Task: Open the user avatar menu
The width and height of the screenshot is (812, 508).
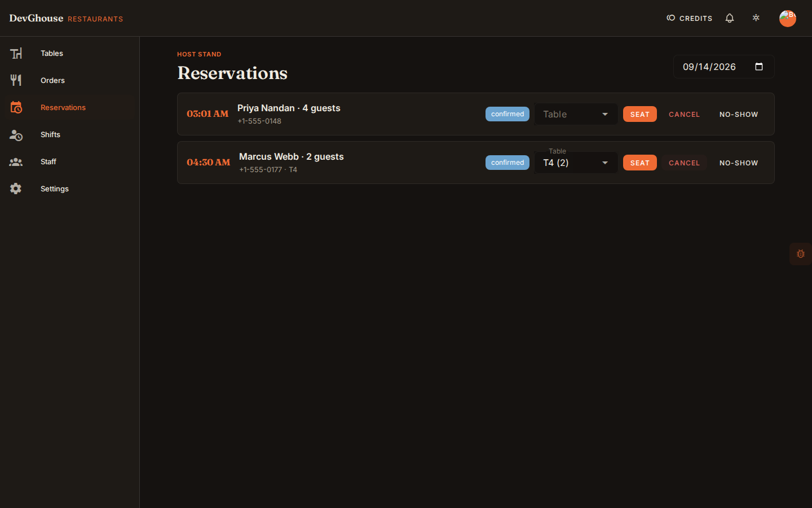Action: (x=788, y=18)
